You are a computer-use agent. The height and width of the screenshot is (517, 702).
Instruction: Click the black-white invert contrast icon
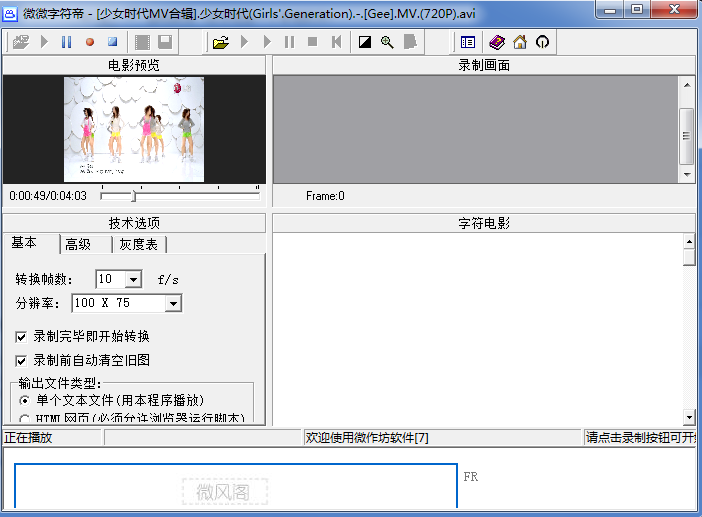(364, 42)
